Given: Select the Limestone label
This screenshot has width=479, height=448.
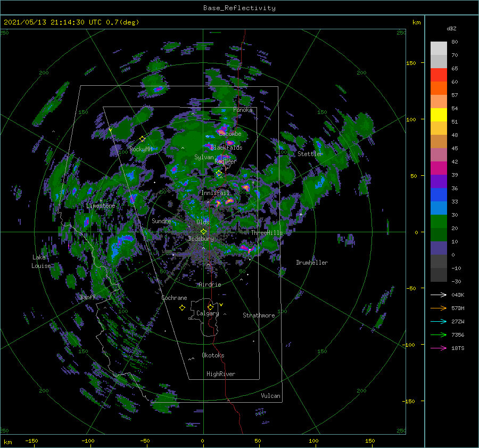Looking at the screenshot, I should 101,206.
